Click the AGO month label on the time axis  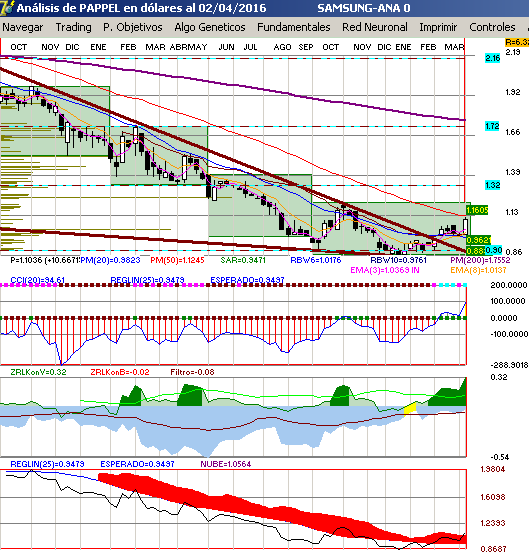pos(282,47)
